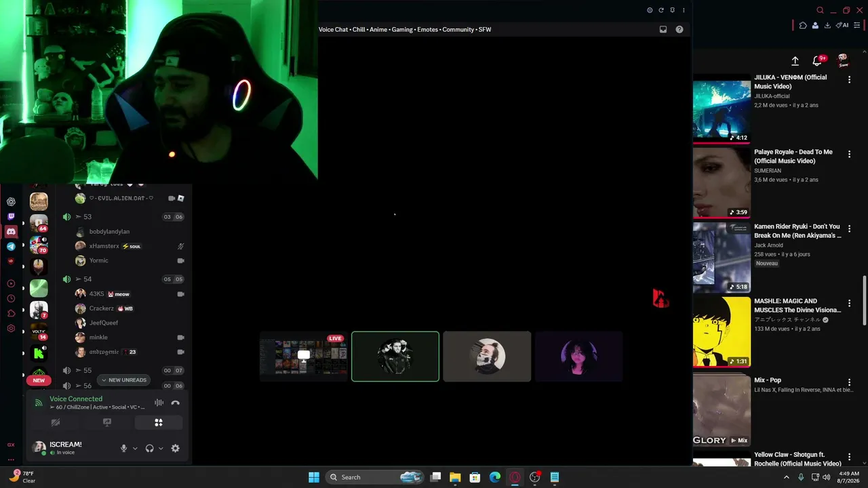The height and width of the screenshot is (488, 868).
Task: Open headphone output options dropdown
Action: [x=161, y=448]
